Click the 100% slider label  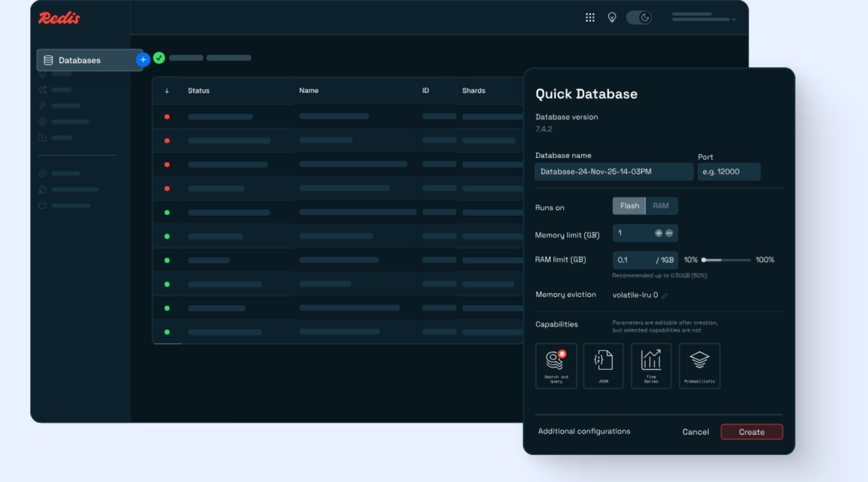pyautogui.click(x=765, y=260)
